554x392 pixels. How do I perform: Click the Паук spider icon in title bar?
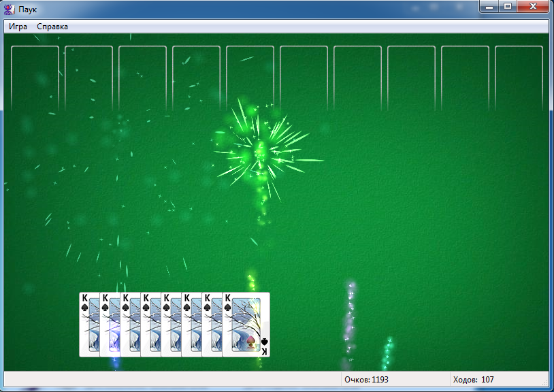[10, 9]
